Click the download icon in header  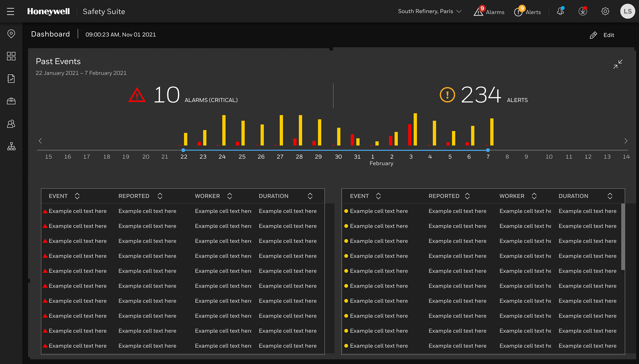pyautogui.click(x=583, y=12)
